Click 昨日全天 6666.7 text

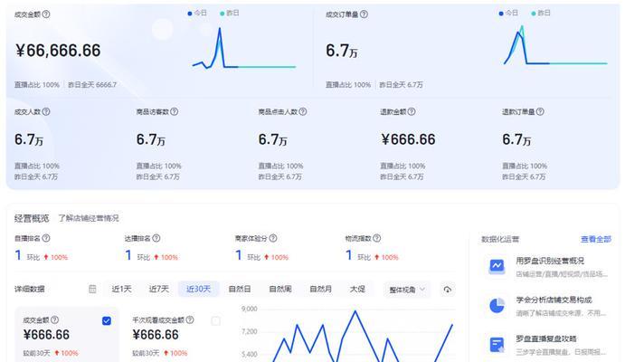pos(92,85)
